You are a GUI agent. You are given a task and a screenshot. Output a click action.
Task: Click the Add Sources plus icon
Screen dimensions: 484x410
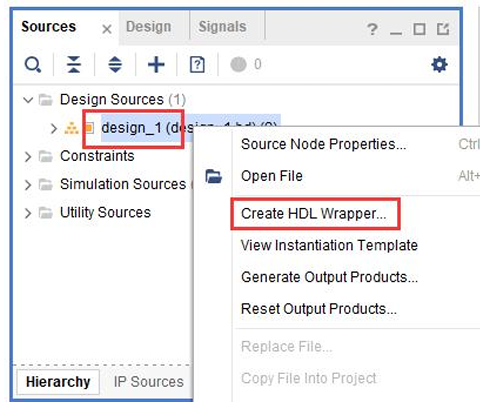click(x=156, y=64)
